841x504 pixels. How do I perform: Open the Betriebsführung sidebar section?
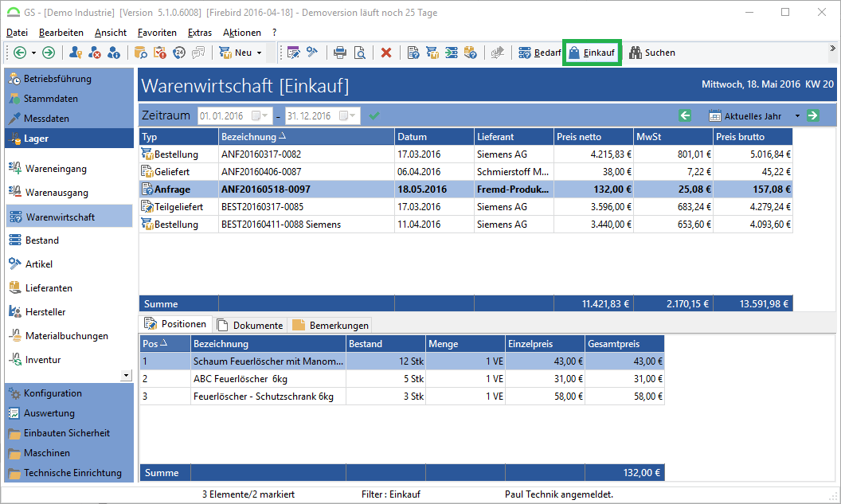(x=68, y=79)
